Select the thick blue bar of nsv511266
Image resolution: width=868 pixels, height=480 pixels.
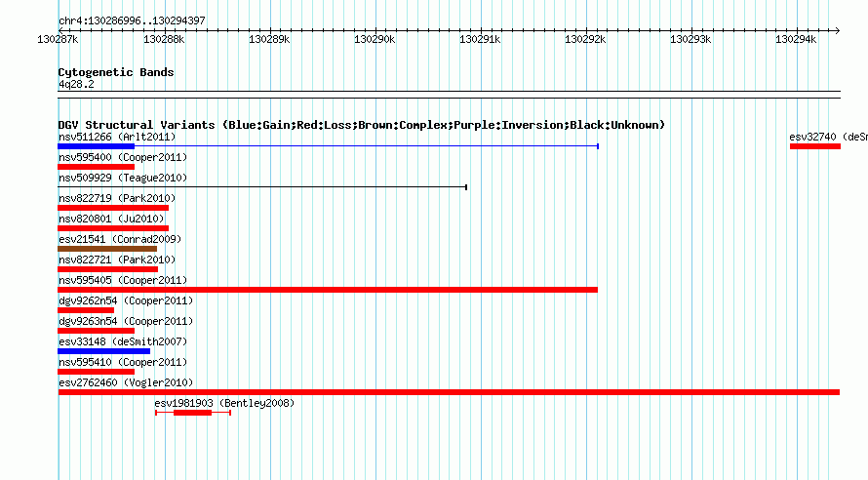tap(97, 146)
